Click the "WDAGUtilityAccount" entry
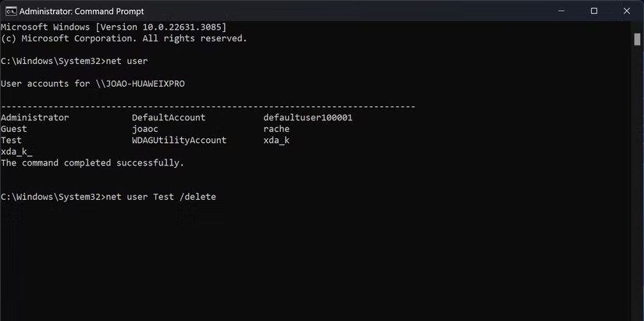The width and height of the screenshot is (644, 321). pos(179,141)
